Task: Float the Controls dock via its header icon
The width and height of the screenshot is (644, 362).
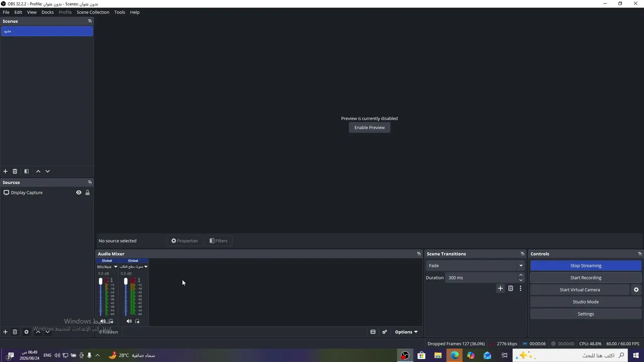Action: 640,254
